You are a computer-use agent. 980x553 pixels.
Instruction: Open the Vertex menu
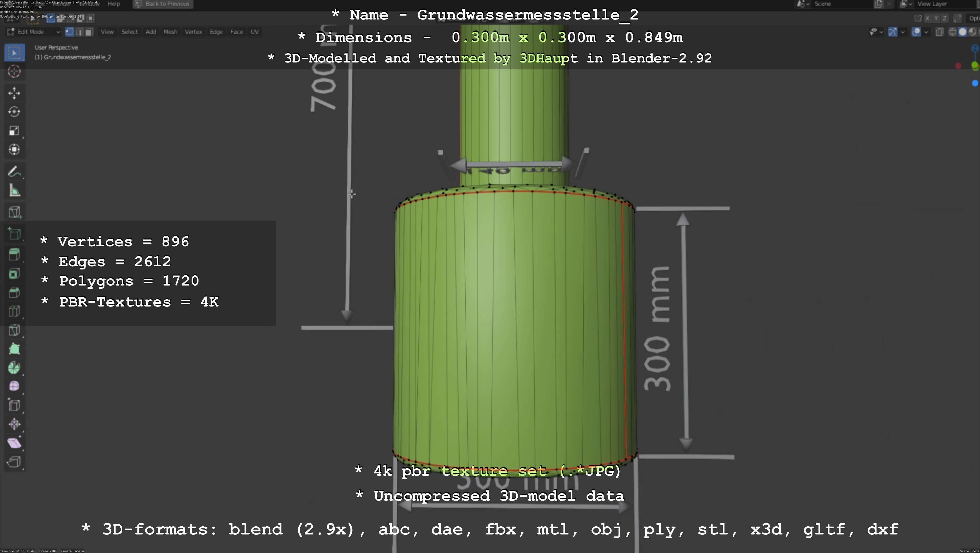point(193,32)
